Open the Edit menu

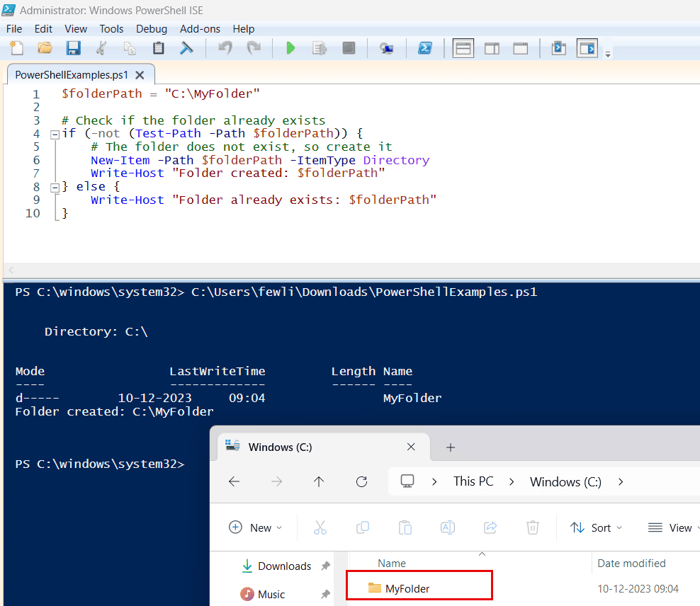43,29
